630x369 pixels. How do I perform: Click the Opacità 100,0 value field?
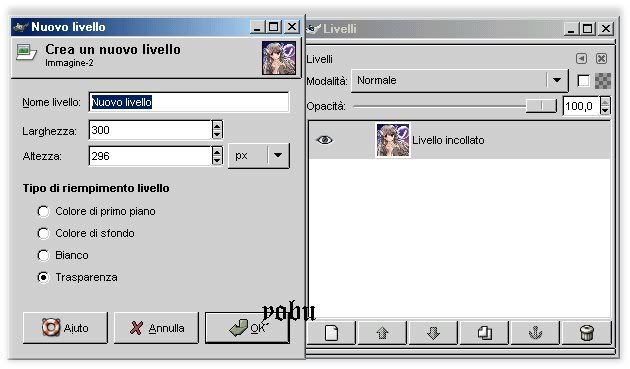click(581, 106)
